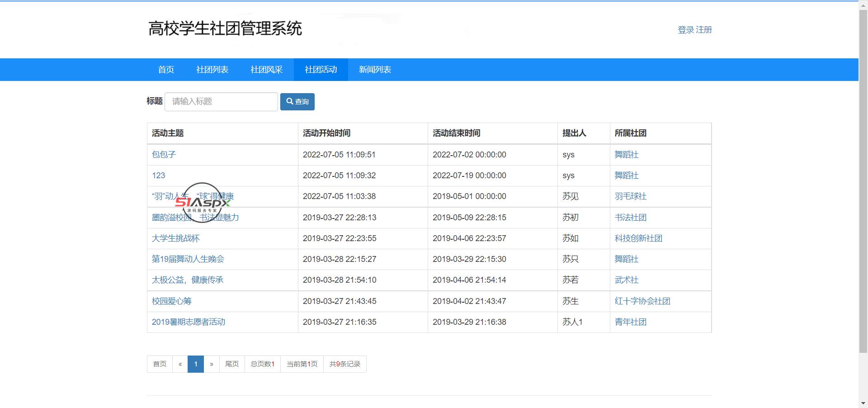Open the 羽毛球社 club link
The height and width of the screenshot is (408, 868).
[x=630, y=196]
